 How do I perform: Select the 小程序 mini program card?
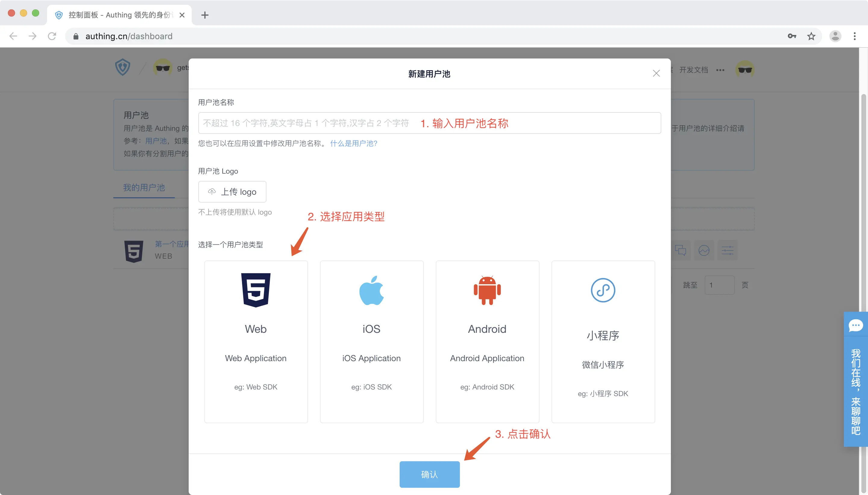[x=603, y=341]
